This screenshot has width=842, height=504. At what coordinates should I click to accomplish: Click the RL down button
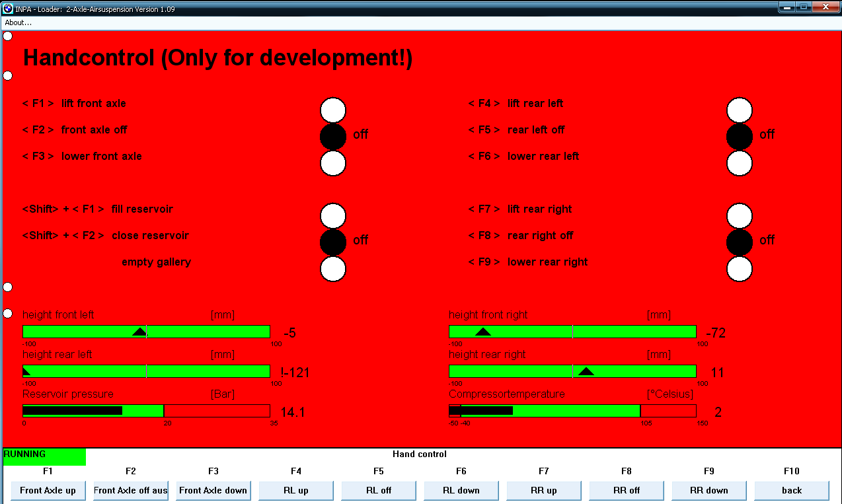[x=461, y=490]
